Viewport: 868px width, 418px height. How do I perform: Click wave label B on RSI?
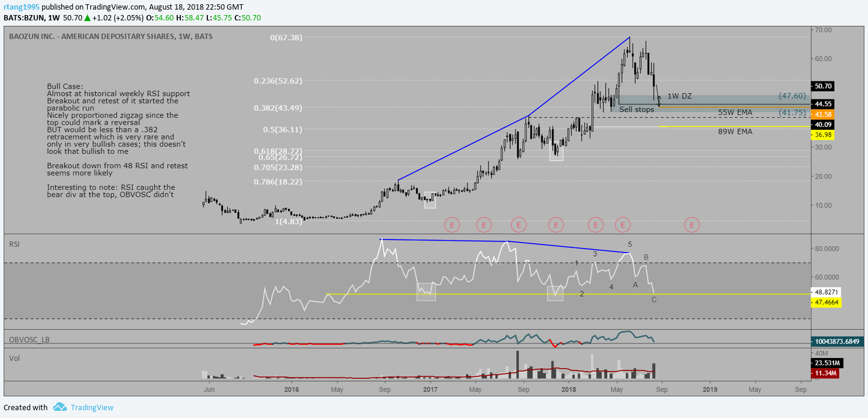(646, 257)
